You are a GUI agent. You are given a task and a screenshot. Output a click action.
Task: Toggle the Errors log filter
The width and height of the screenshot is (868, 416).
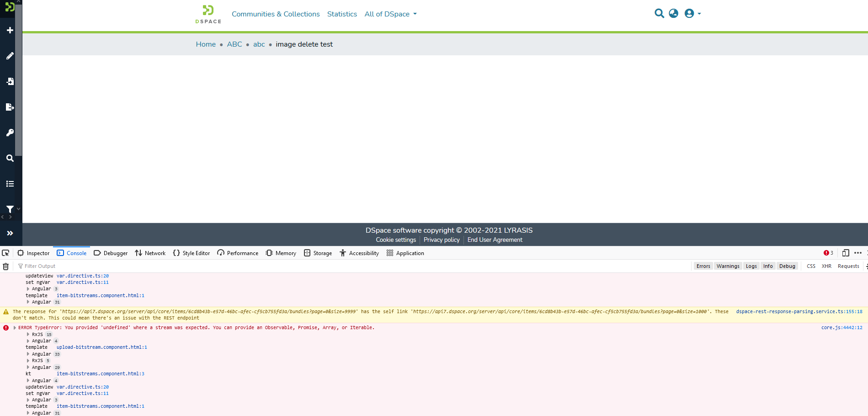pyautogui.click(x=703, y=266)
